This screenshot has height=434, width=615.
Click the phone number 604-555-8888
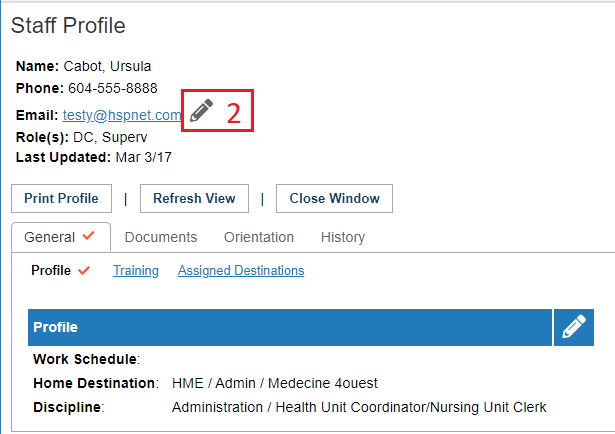[113, 88]
